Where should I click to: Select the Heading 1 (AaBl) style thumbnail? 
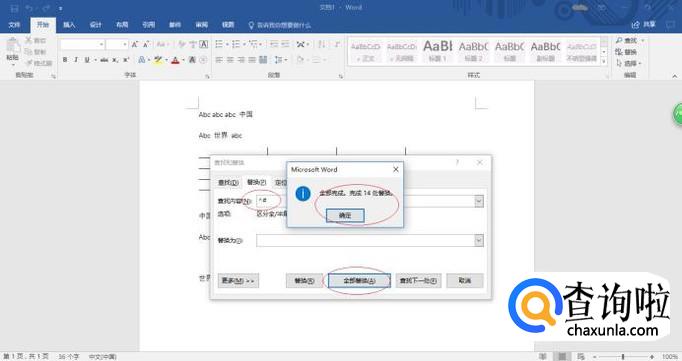[438, 51]
